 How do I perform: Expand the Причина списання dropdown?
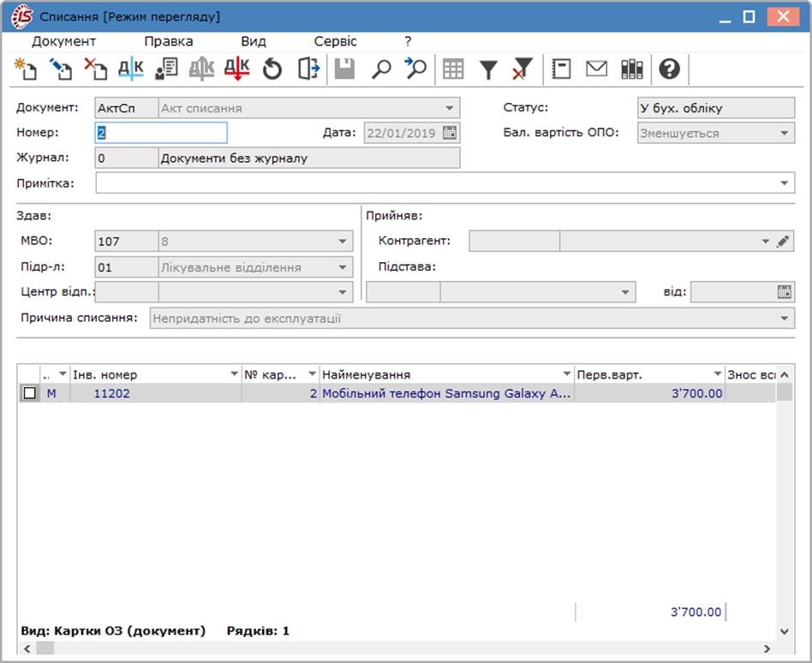[x=784, y=318]
